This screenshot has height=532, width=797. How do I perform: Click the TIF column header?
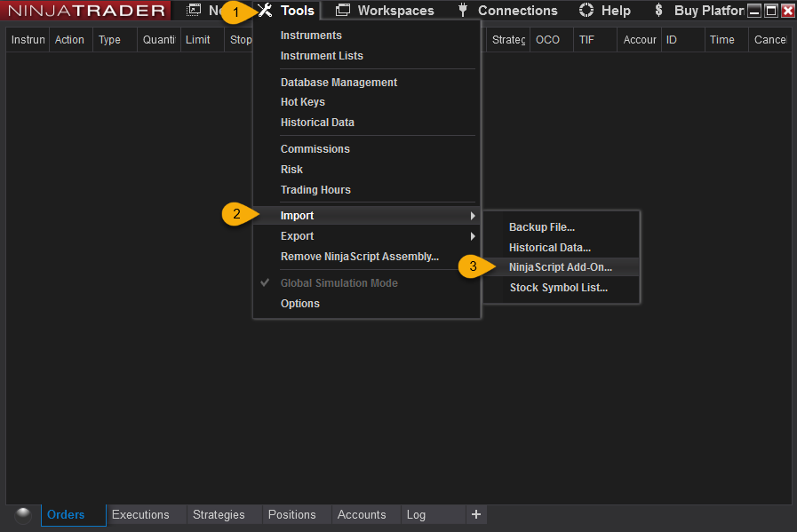pyautogui.click(x=595, y=40)
